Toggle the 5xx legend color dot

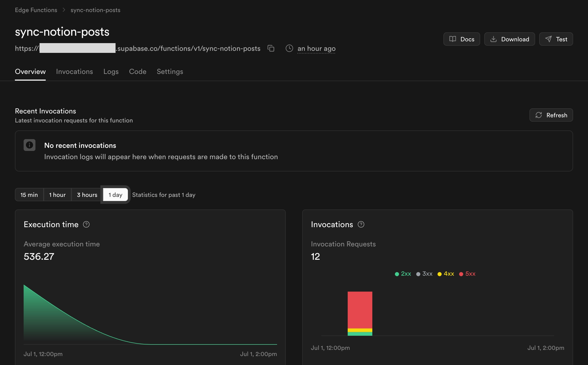pyautogui.click(x=461, y=274)
